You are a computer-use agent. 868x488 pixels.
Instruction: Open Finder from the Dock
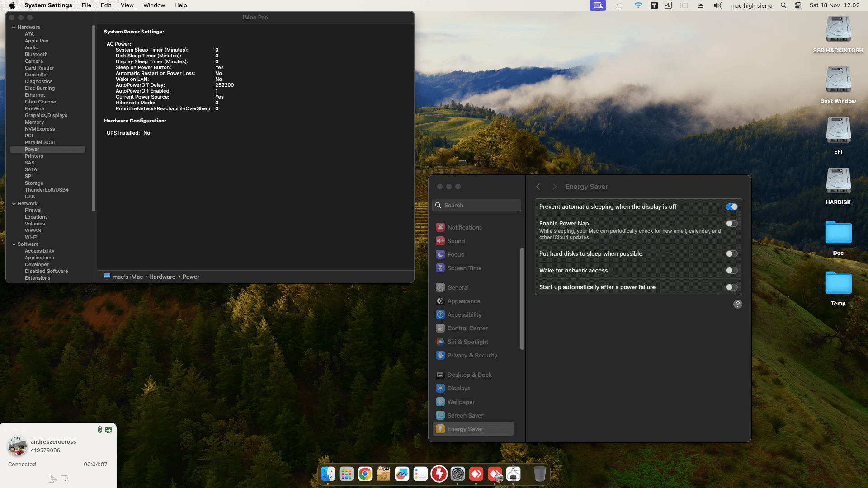(328, 474)
